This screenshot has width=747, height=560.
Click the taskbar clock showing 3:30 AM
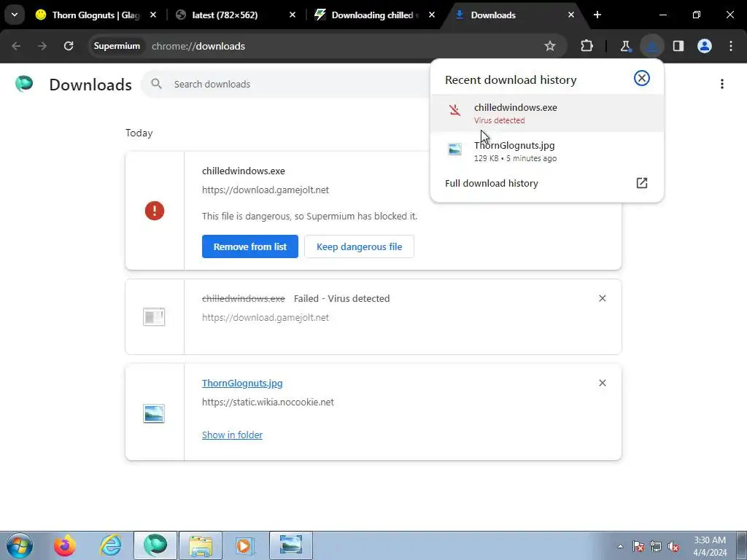coord(710,546)
